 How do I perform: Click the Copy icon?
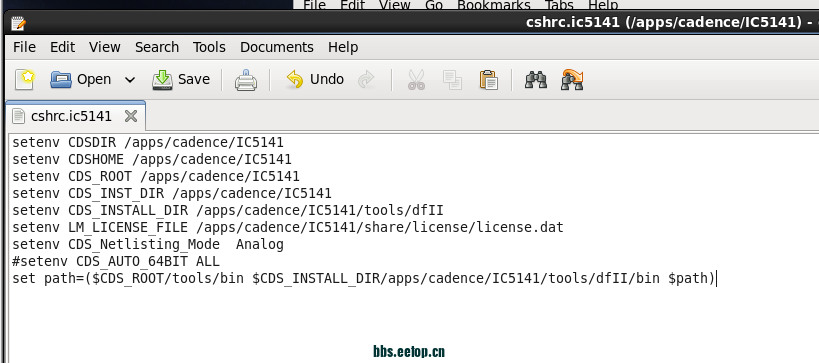[452, 80]
